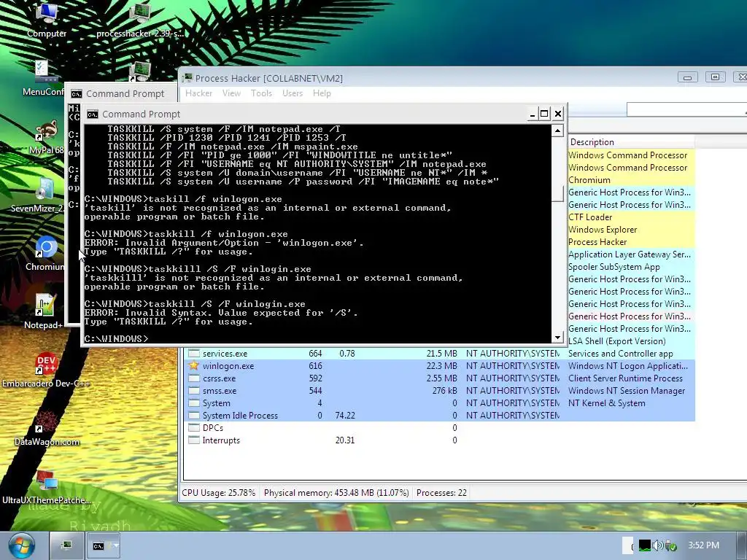This screenshot has width=747, height=560.
Task: Click the Command Prompt scrollbar up arrow
Action: [x=557, y=130]
